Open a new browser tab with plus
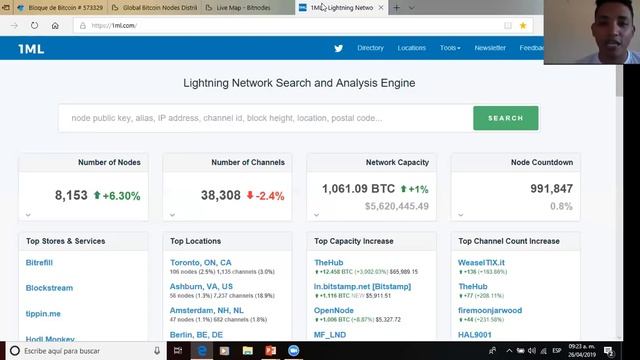The height and width of the screenshot is (360, 640). [x=396, y=7]
